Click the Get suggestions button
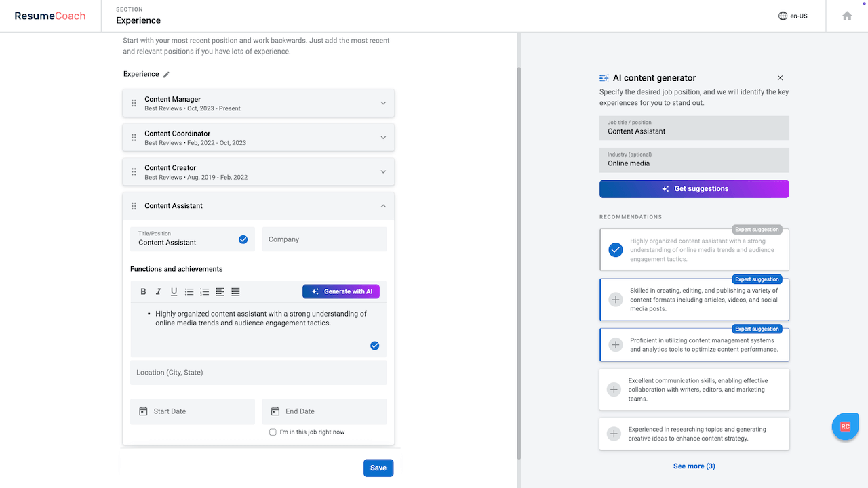This screenshot has height=488, width=868. coord(694,188)
